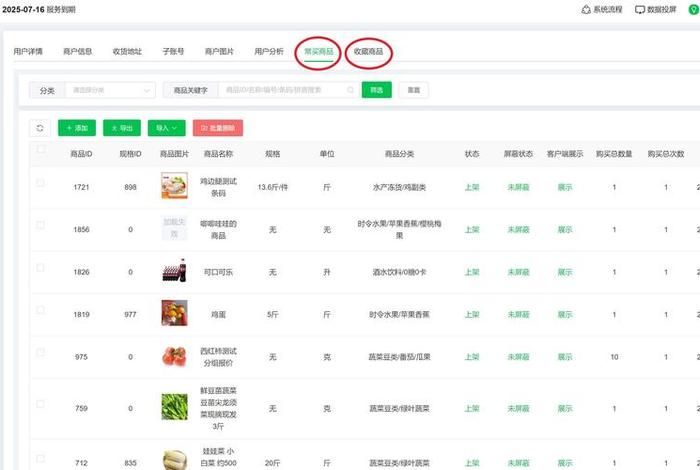The height and width of the screenshot is (470, 700).
Task: Click the green lightbulb icon at top right
Action: 693,9
